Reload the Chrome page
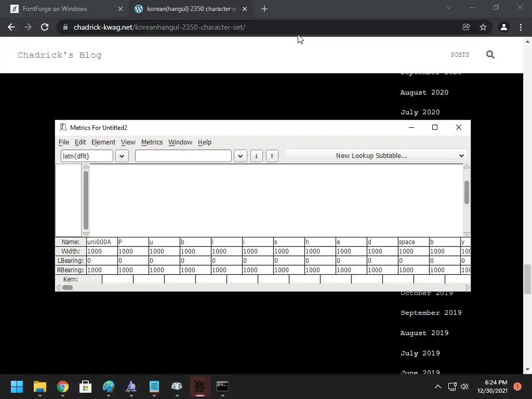Image resolution: width=532 pixels, height=399 pixels. pyautogui.click(x=45, y=27)
